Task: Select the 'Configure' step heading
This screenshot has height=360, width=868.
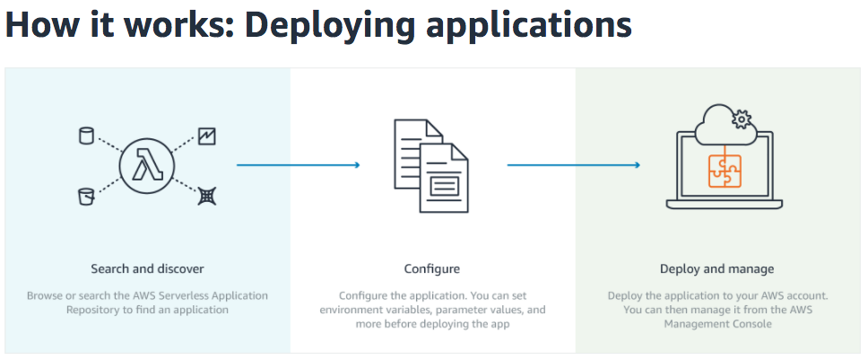Action: click(432, 269)
